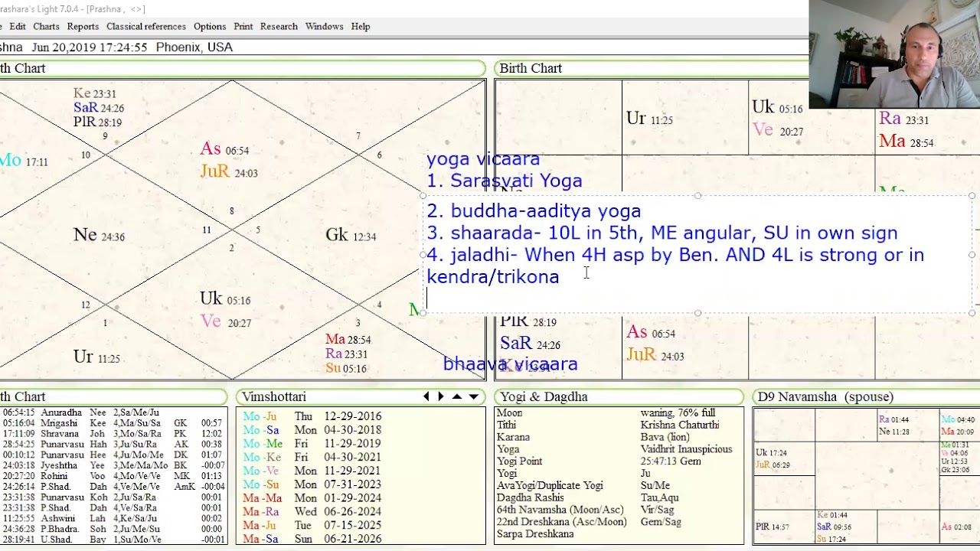Select the Ma-Ju 07-15-2025 dasha row
The image size is (980, 551).
pos(312,526)
